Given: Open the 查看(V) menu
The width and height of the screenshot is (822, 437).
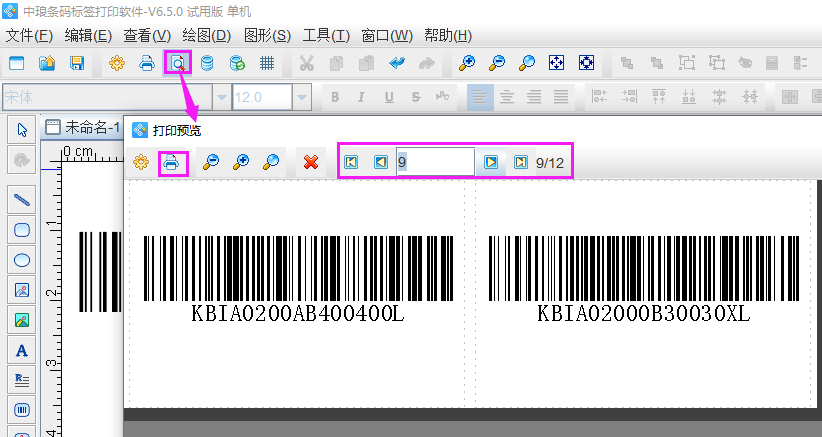Looking at the screenshot, I should click(147, 36).
